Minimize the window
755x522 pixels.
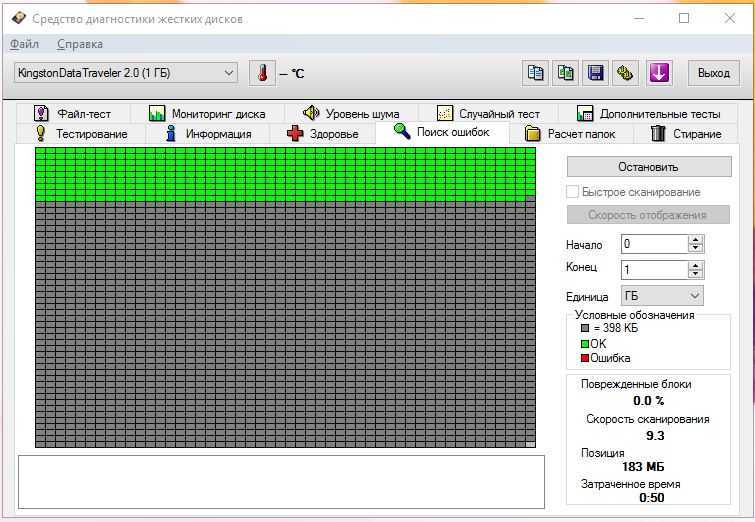pos(639,19)
